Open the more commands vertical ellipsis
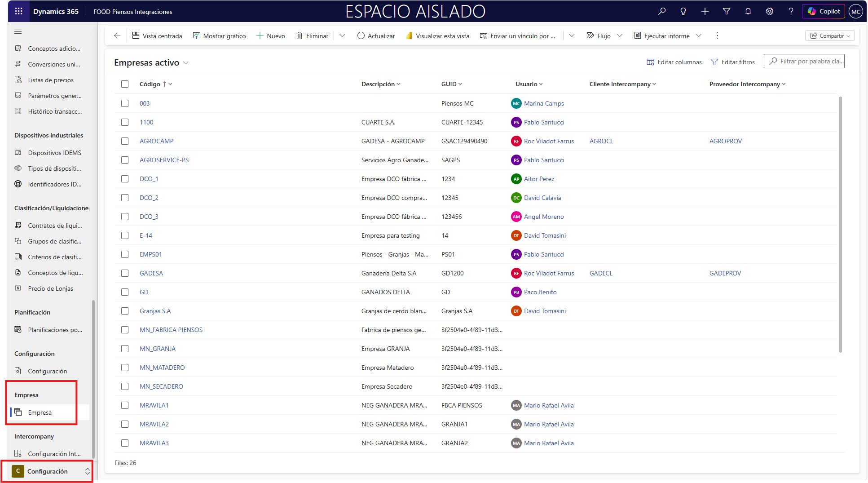This screenshot has width=868, height=483. point(717,35)
